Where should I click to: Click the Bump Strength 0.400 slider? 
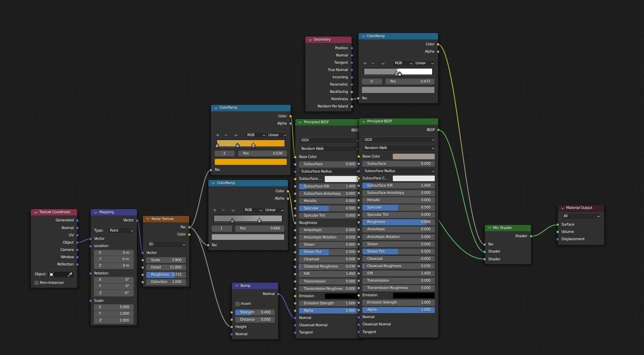pyautogui.click(x=255, y=312)
